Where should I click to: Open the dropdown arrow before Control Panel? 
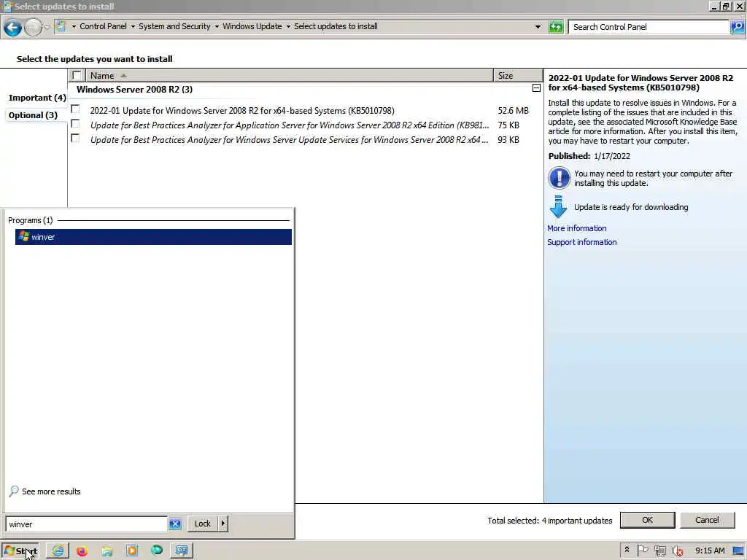pyautogui.click(x=74, y=26)
